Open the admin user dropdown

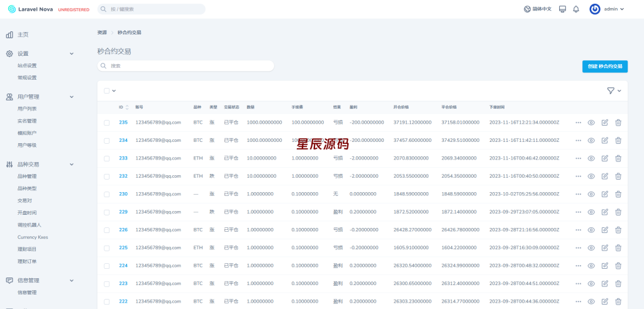click(614, 9)
